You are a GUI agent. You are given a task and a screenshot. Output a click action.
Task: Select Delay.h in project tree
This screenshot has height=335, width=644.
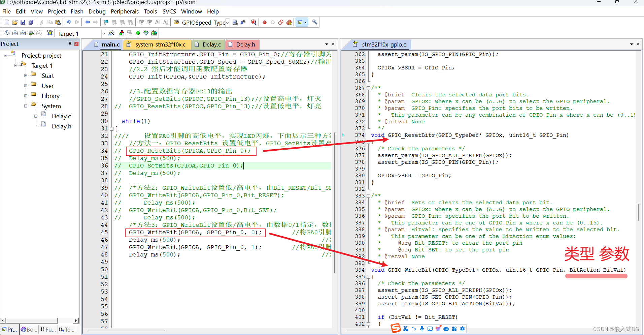pyautogui.click(x=61, y=126)
